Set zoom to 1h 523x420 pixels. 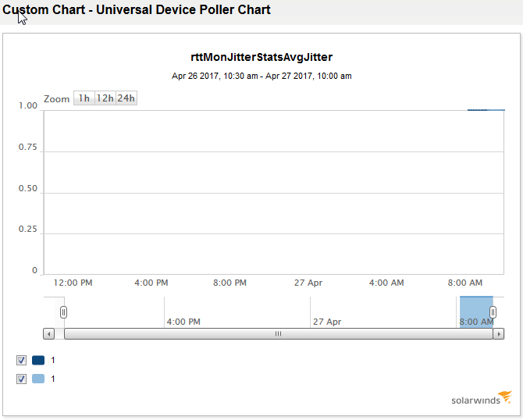coord(84,98)
